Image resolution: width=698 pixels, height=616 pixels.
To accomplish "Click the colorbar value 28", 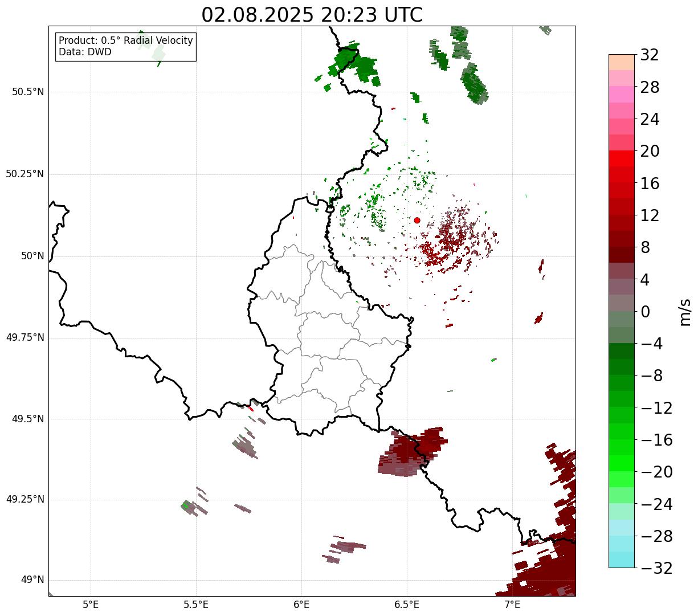I will (650, 87).
